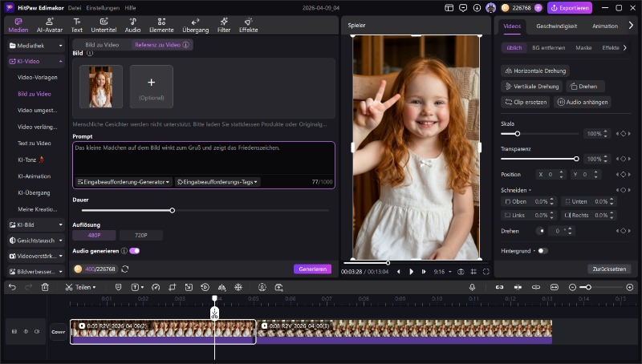Switch to the Geschwindigkeit tab
Viewport: 642px width, 364px height.
tap(556, 26)
